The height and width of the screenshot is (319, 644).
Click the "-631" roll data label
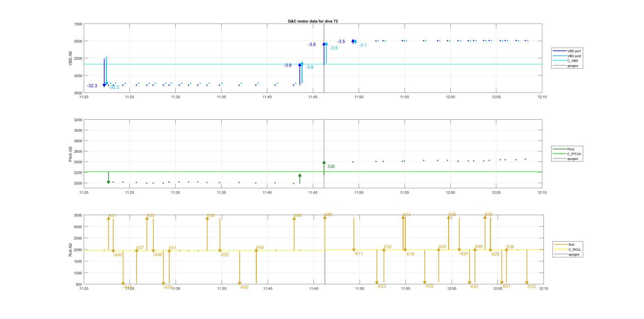[506, 286]
